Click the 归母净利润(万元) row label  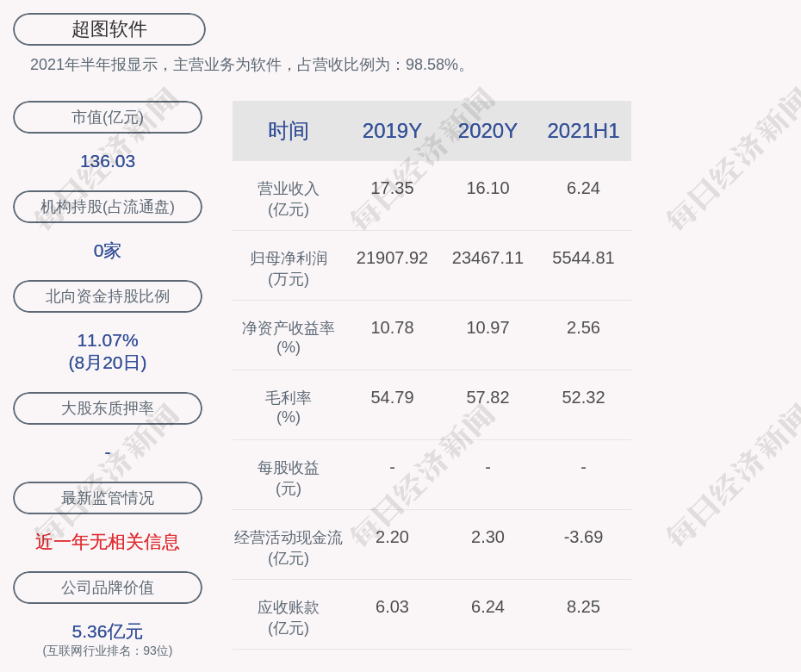(x=289, y=269)
